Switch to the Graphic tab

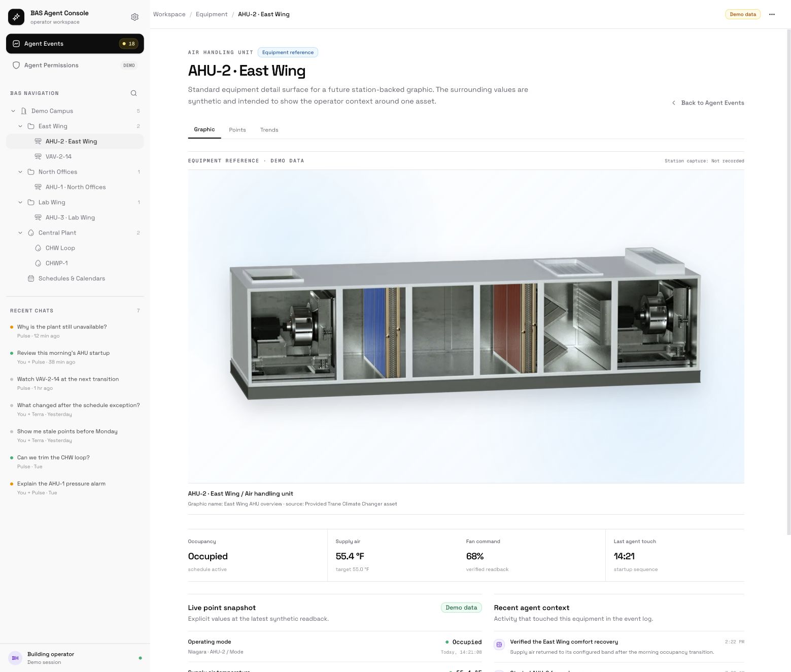point(204,130)
